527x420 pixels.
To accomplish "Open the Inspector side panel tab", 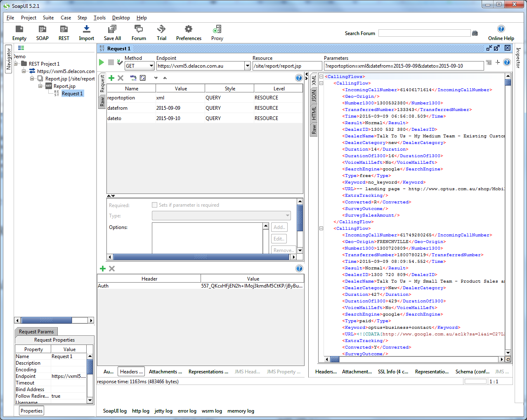I will 518,58.
